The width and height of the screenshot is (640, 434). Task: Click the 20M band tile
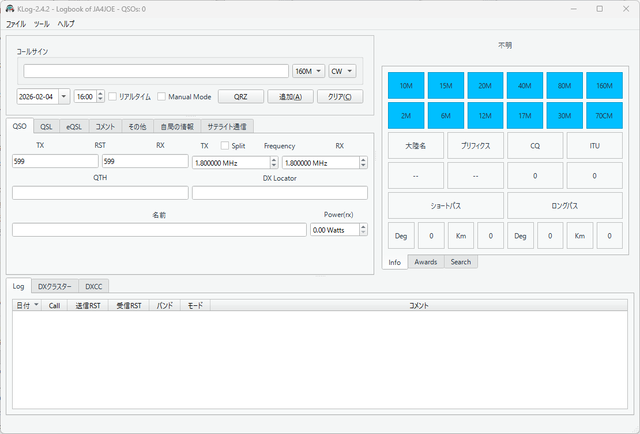485,85
